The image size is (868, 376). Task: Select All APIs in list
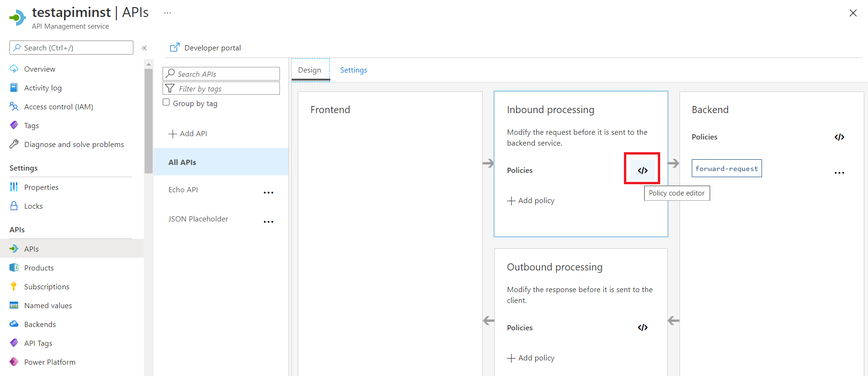221,162
